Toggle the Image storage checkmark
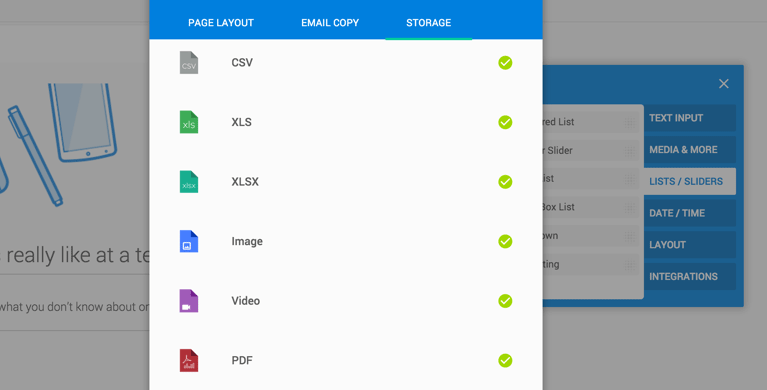Image resolution: width=767 pixels, height=390 pixels. [505, 241]
